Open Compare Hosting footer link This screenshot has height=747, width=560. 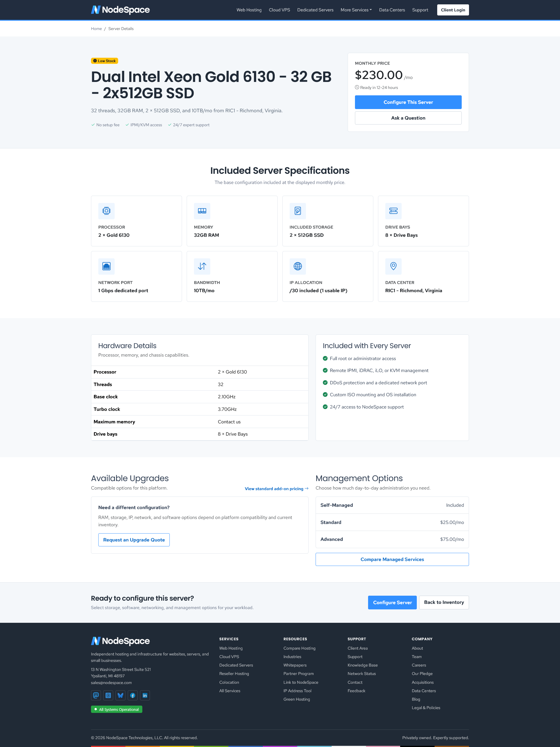tap(299, 648)
